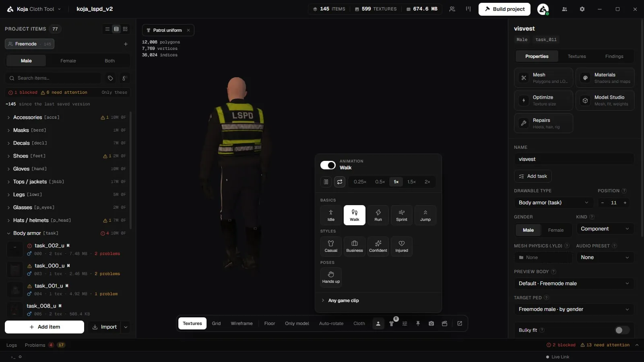Click the shirt icon with badge 6
Image resolution: width=644 pixels, height=362 pixels.
(391, 323)
